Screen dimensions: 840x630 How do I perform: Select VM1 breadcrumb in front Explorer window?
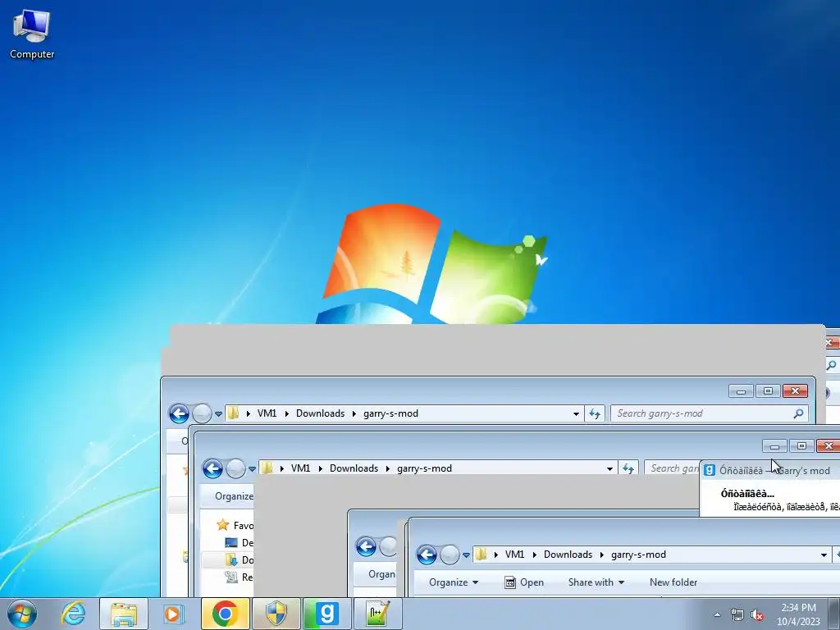[514, 555]
